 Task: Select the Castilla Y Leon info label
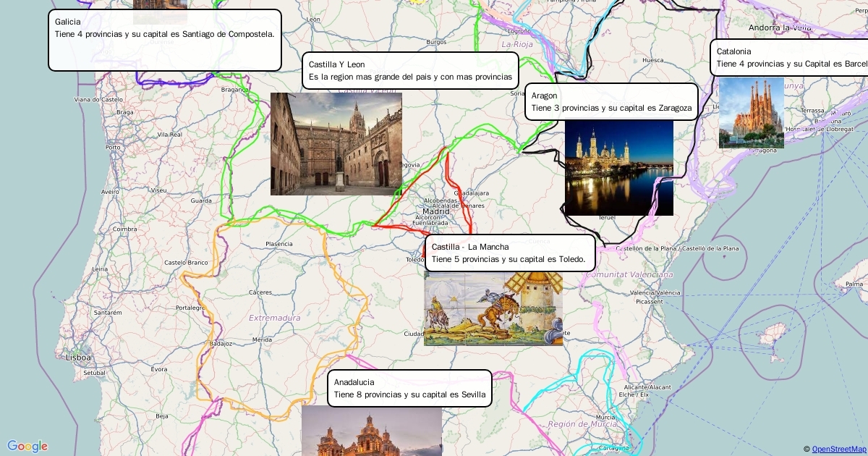(x=409, y=70)
